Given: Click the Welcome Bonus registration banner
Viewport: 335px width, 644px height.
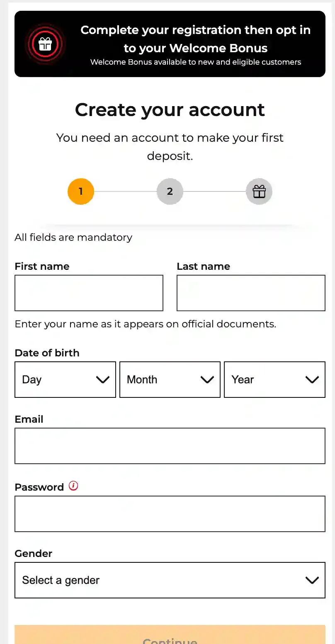Looking at the screenshot, I should pyautogui.click(x=170, y=44).
